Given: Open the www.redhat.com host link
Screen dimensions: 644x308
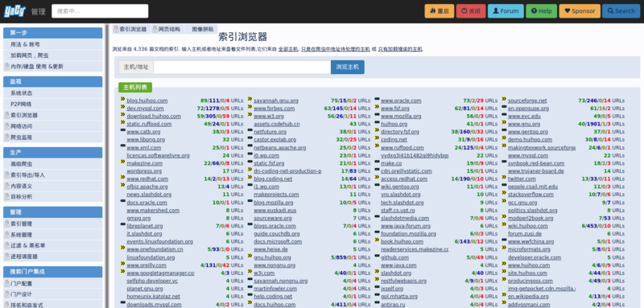Looking at the screenshot, I should [x=147, y=179].
